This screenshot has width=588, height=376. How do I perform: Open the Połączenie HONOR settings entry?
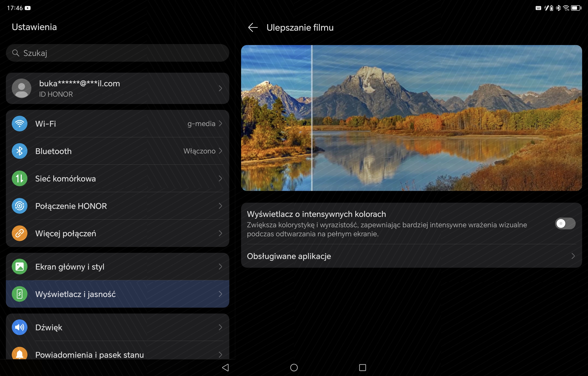tap(118, 206)
